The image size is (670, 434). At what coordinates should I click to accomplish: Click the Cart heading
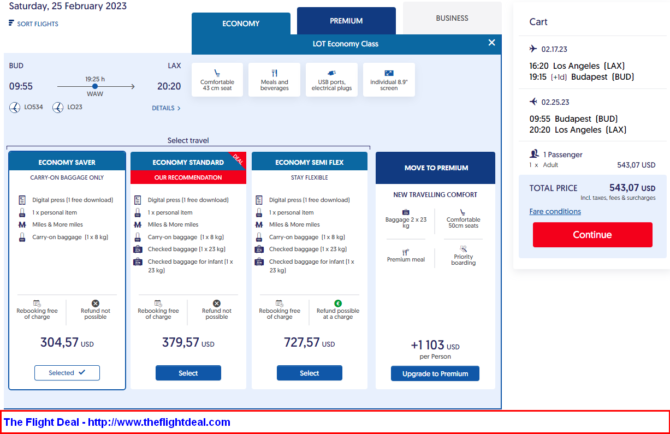click(x=538, y=22)
